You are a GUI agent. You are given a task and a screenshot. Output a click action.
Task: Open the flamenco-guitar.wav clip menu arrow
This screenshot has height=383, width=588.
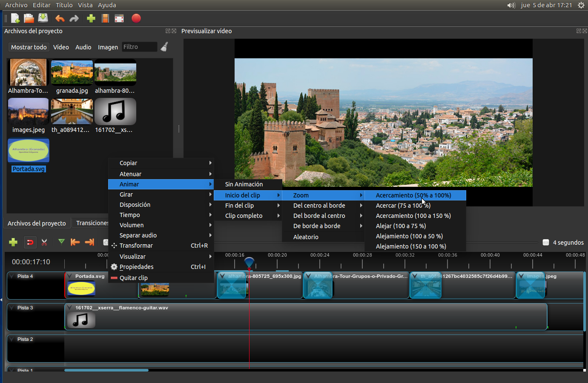click(70, 308)
